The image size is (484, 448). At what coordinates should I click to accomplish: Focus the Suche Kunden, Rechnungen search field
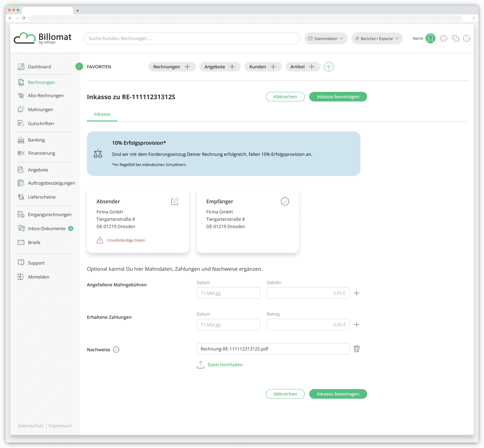(x=192, y=39)
